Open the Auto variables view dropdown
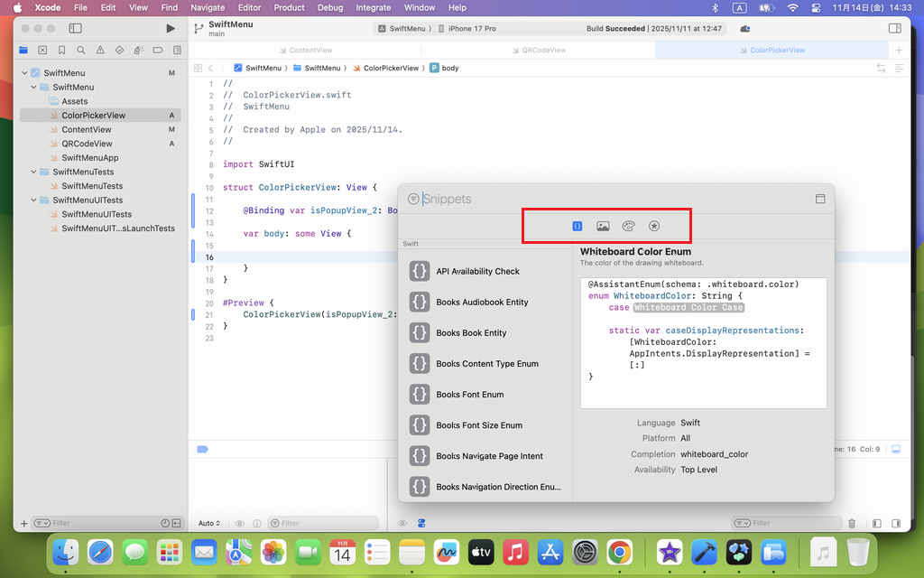 [209, 523]
